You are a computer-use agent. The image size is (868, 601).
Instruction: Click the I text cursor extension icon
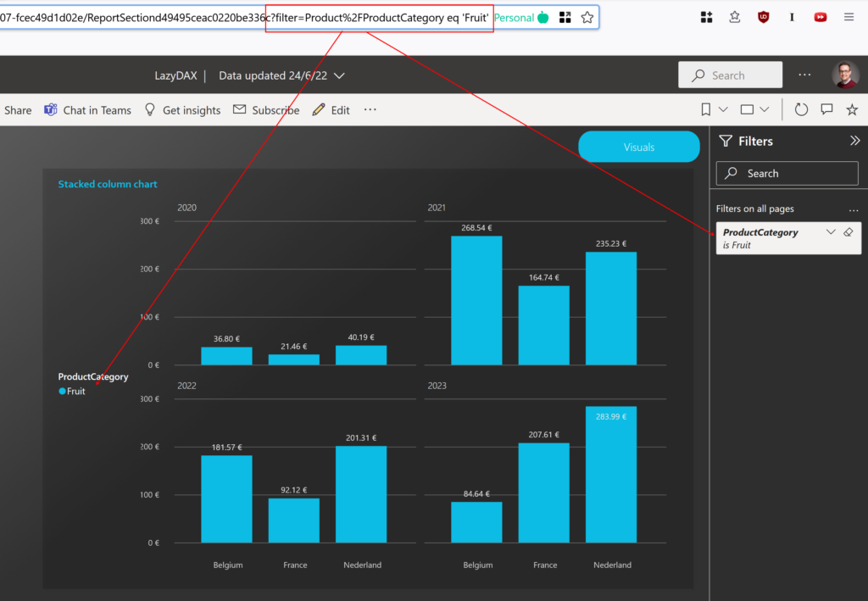tap(792, 17)
